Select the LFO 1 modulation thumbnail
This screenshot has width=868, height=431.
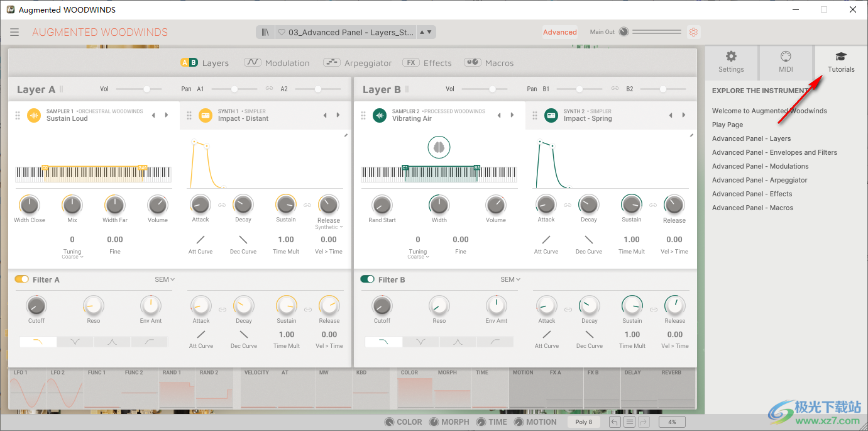(27, 390)
